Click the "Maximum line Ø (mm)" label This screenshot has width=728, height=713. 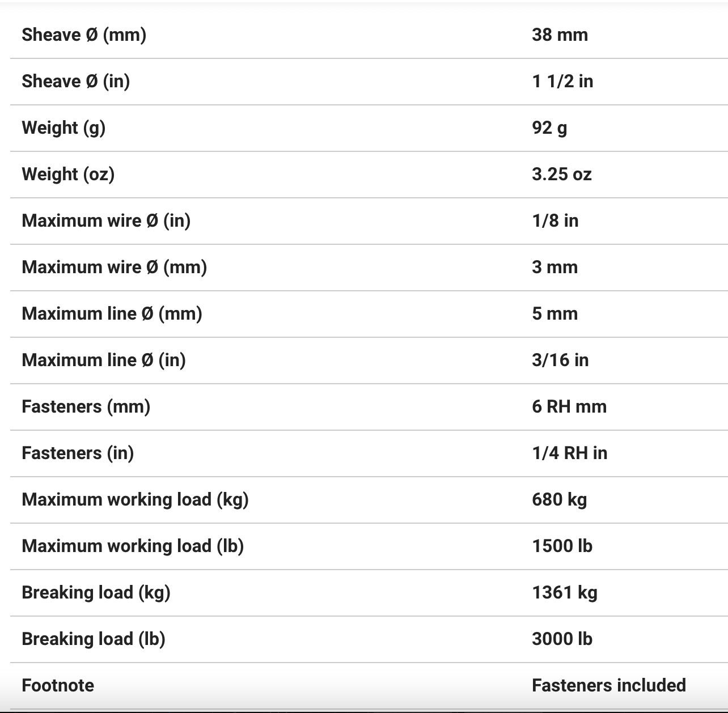[x=112, y=314]
